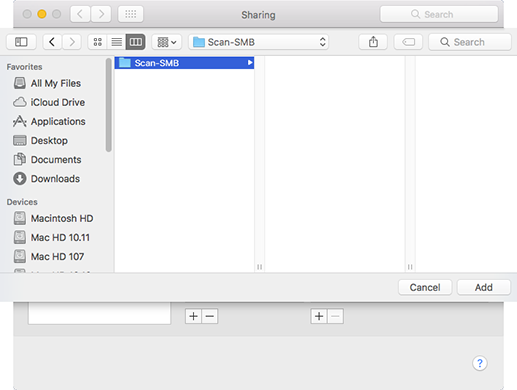Image resolution: width=517 pixels, height=390 pixels.
Task: Go back in the Sharing window
Action: pyautogui.click(x=80, y=14)
